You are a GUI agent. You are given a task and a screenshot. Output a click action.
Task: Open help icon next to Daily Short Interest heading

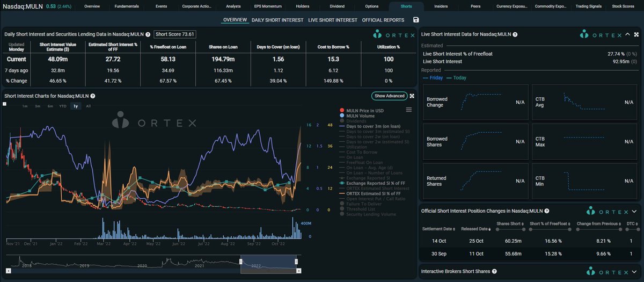(x=149, y=34)
